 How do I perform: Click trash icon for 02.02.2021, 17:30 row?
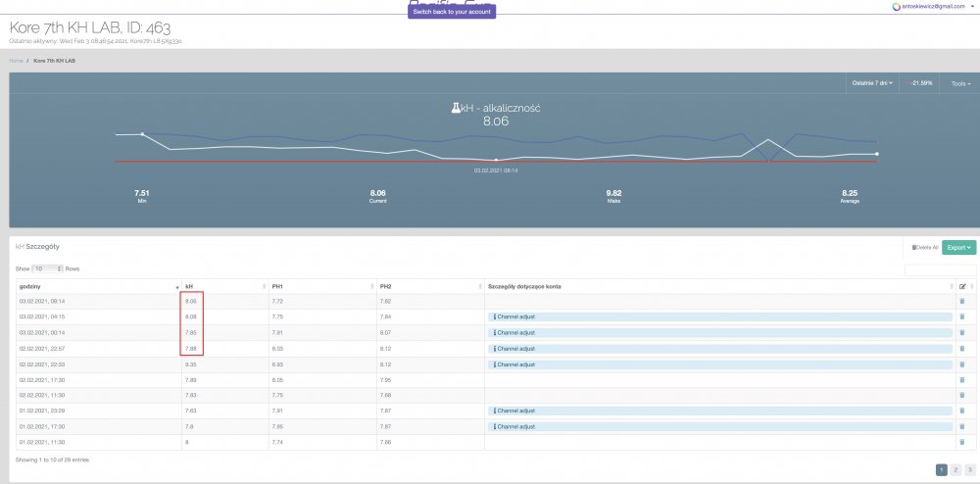tap(961, 379)
